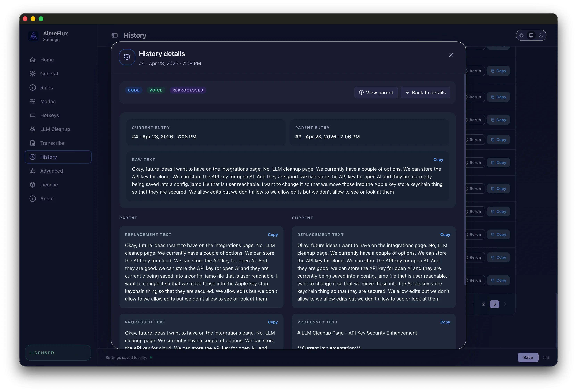Click the LLM Cleanup icon

(x=32, y=129)
